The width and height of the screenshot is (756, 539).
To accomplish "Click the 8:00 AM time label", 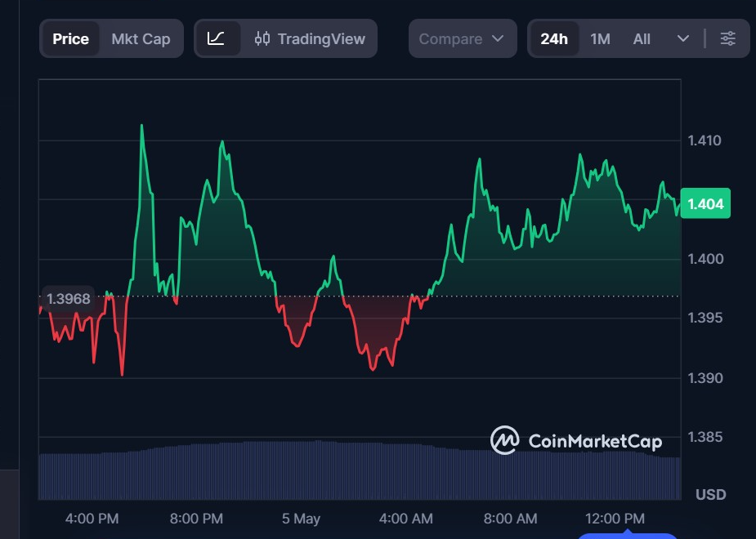I will pos(510,519).
